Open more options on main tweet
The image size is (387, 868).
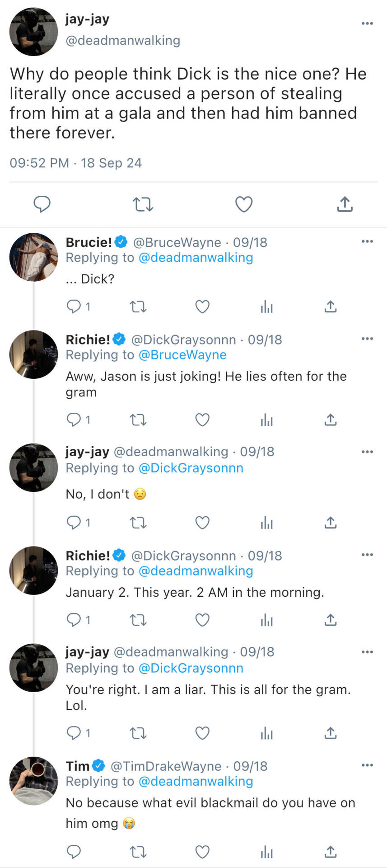[367, 24]
